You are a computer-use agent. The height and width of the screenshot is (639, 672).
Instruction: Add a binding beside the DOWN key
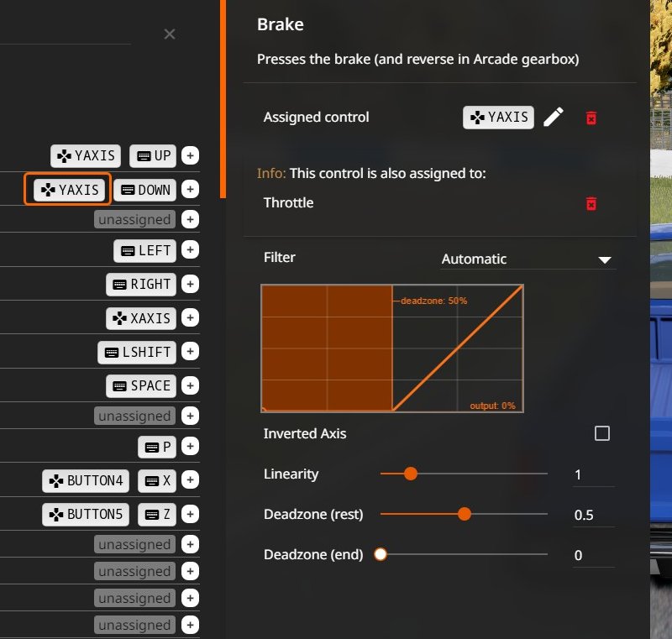click(190, 189)
